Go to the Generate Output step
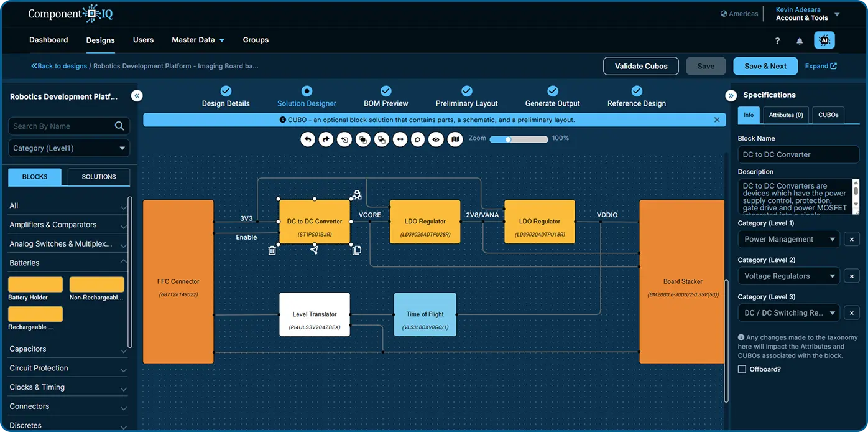 [553, 97]
